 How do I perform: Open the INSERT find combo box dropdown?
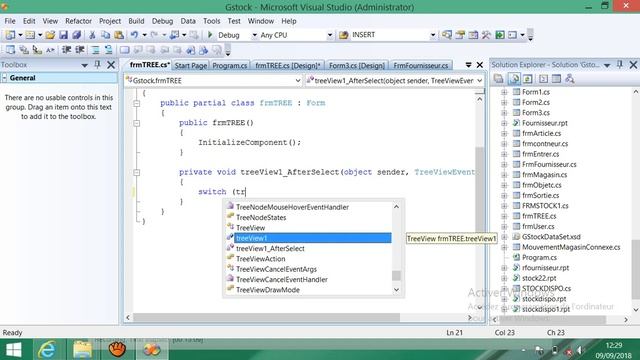coord(433,35)
